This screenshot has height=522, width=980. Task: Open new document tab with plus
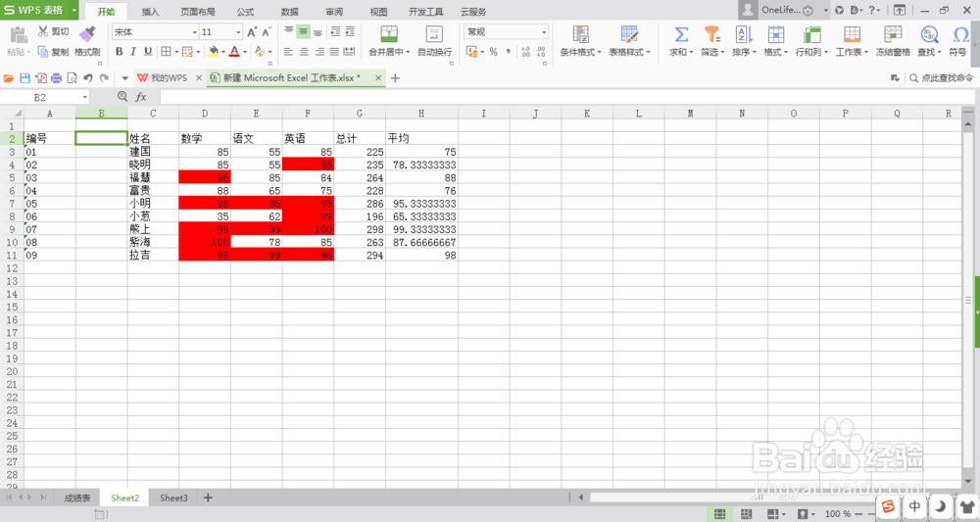(395, 78)
